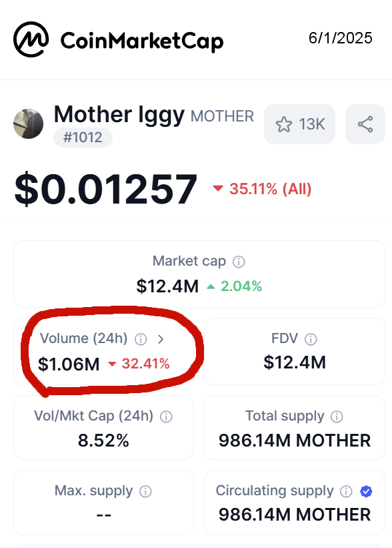Open Market cap info icon
The image size is (392, 548).
(x=239, y=262)
